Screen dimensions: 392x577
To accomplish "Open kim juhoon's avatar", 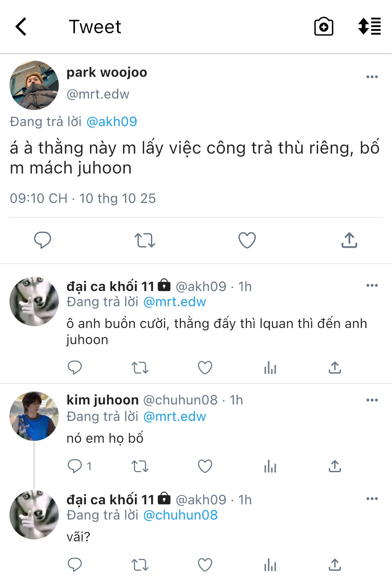I will [34, 416].
